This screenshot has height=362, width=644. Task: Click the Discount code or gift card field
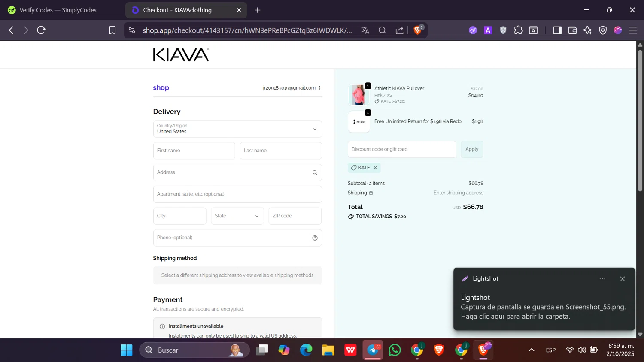click(x=402, y=149)
